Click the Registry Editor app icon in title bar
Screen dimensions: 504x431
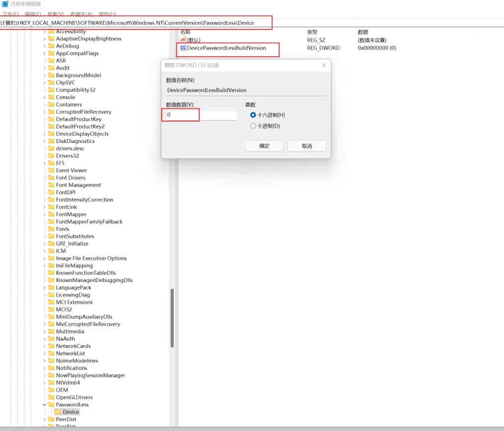[x=5, y=4]
